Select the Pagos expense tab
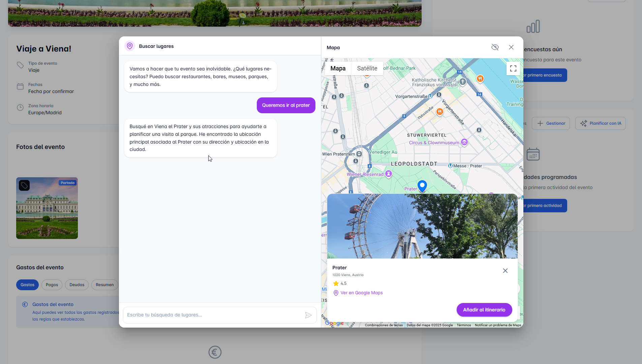Viewport: 642px width, 364px height. point(52,285)
